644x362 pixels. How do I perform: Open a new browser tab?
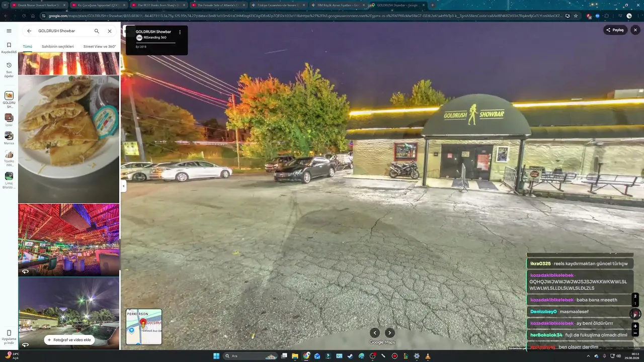pyautogui.click(x=432, y=5)
